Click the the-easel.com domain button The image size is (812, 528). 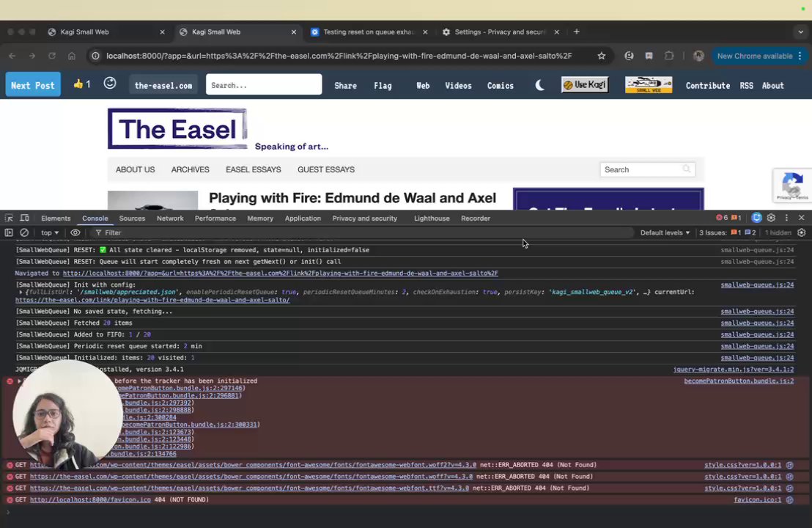[163, 85]
